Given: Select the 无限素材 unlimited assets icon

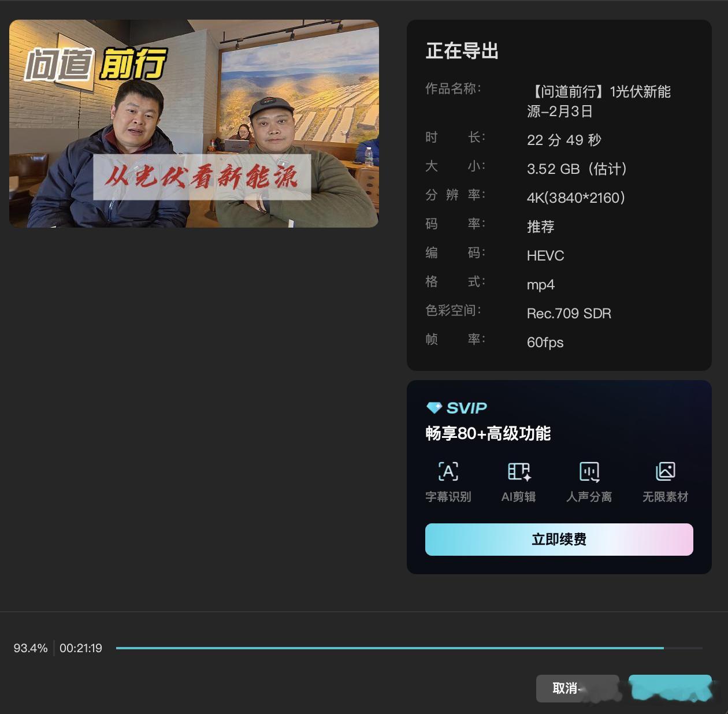Looking at the screenshot, I should tap(665, 471).
